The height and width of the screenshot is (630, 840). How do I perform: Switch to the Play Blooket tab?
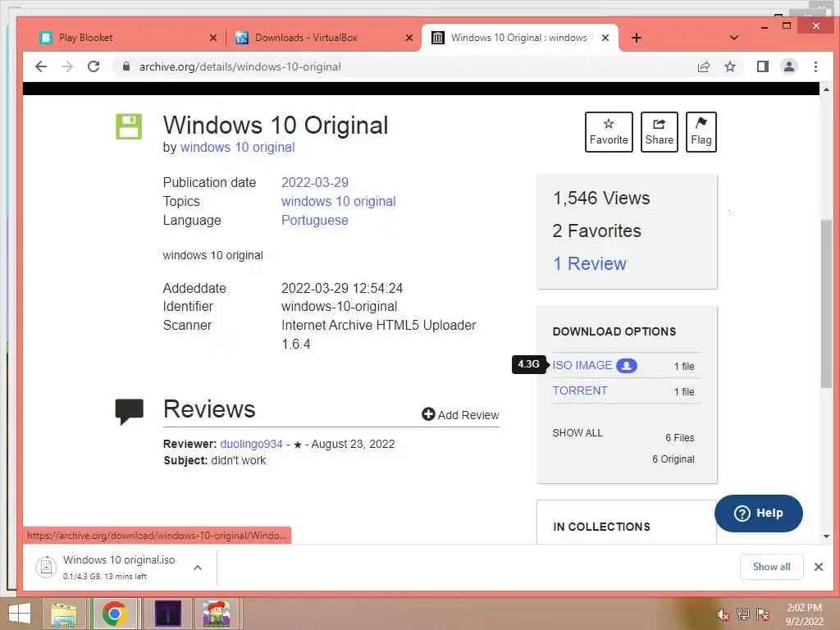[123, 38]
